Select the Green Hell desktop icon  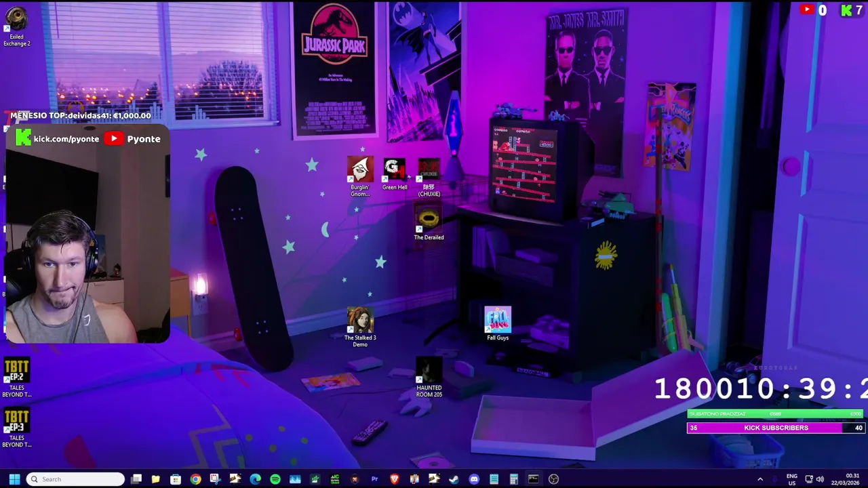pyautogui.click(x=395, y=175)
